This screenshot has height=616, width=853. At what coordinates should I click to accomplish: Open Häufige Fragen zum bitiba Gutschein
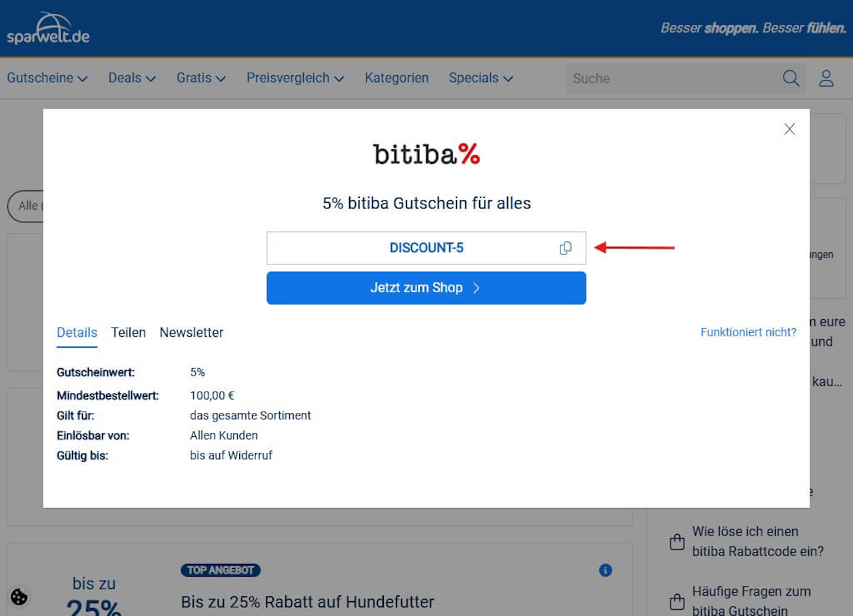(751, 601)
